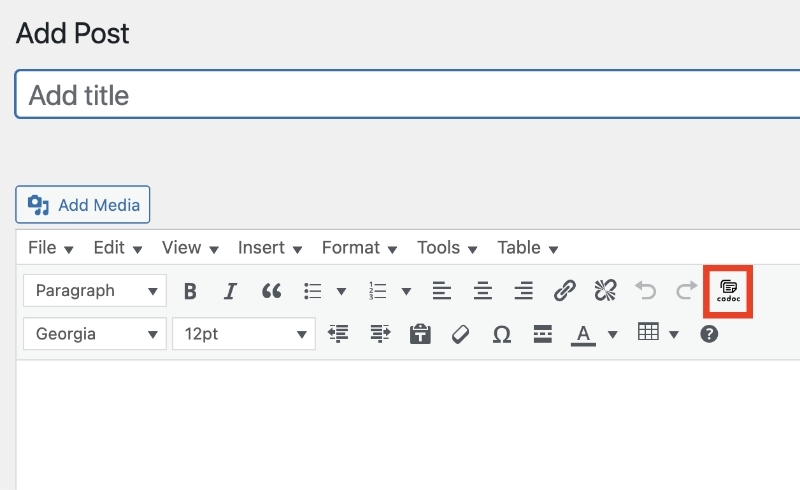
Task: Toggle italic formatting
Action: (231, 291)
